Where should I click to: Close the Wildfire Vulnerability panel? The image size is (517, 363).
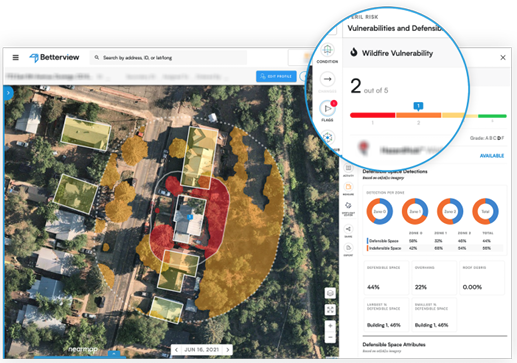tap(503, 58)
